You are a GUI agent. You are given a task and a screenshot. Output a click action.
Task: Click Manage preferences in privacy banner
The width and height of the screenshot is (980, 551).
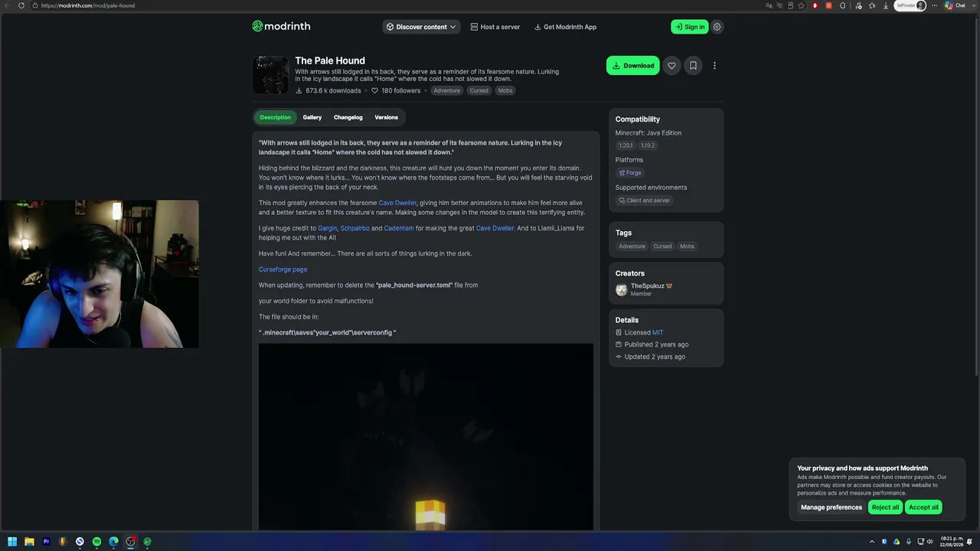point(831,507)
